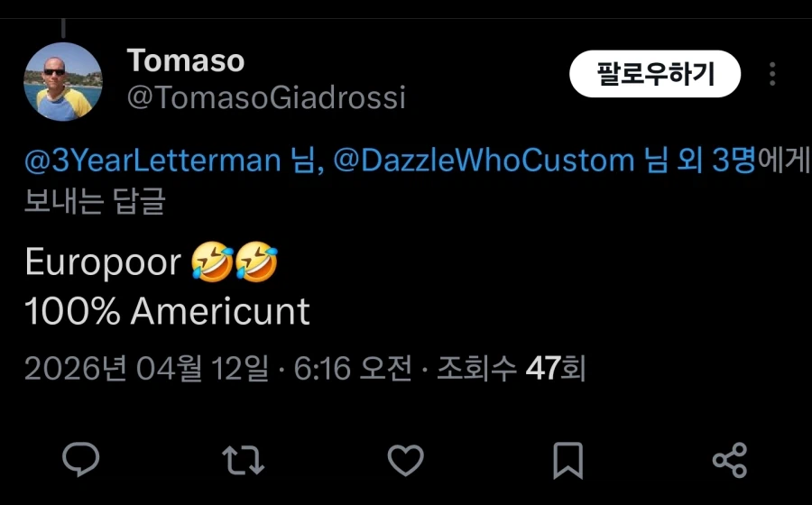Click the word Europoor in the tweet
This screenshot has height=505, width=812.
pyautogui.click(x=104, y=262)
